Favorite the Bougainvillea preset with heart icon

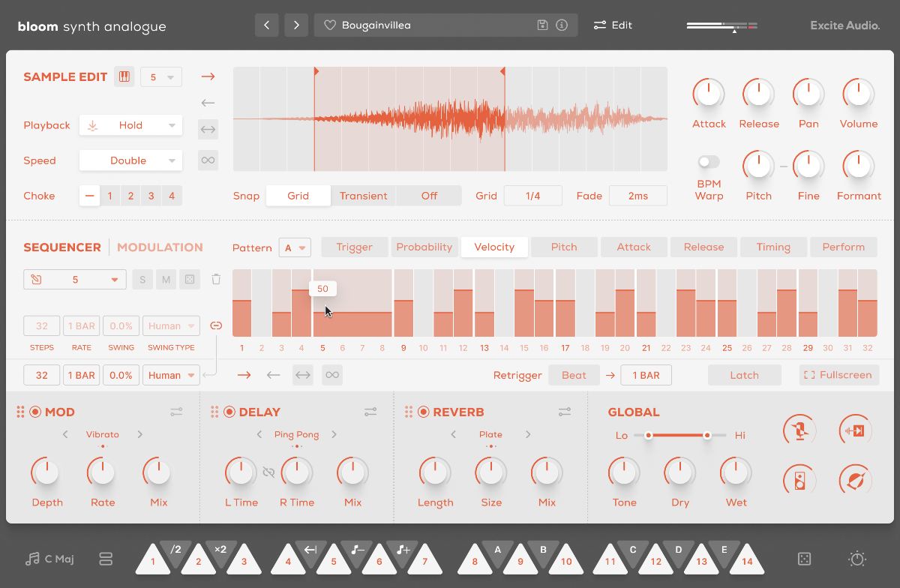(329, 25)
